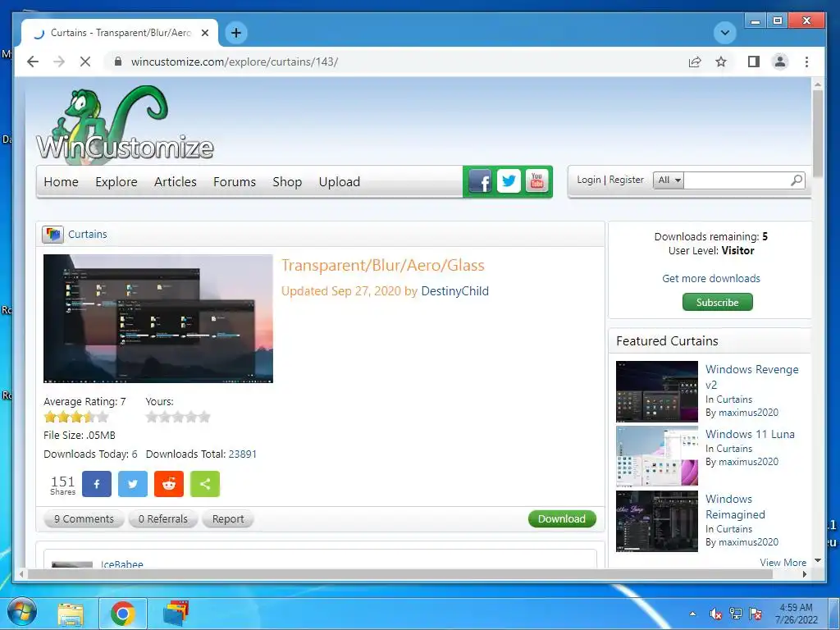The height and width of the screenshot is (630, 840).
Task: Visit the WinCustomize Facebook page icon
Action: pyautogui.click(x=481, y=181)
